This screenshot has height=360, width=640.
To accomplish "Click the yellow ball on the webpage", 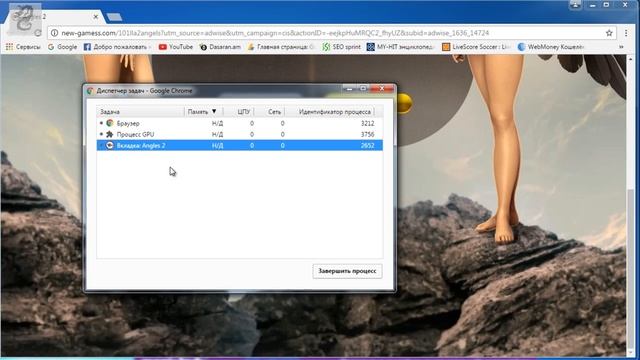I will coord(403,103).
